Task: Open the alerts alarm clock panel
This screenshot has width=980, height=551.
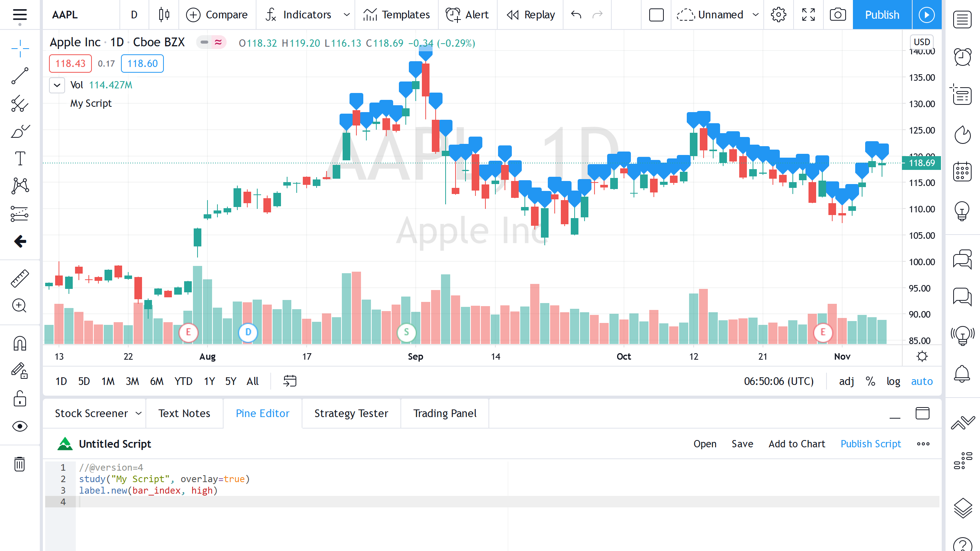Action: [962, 57]
